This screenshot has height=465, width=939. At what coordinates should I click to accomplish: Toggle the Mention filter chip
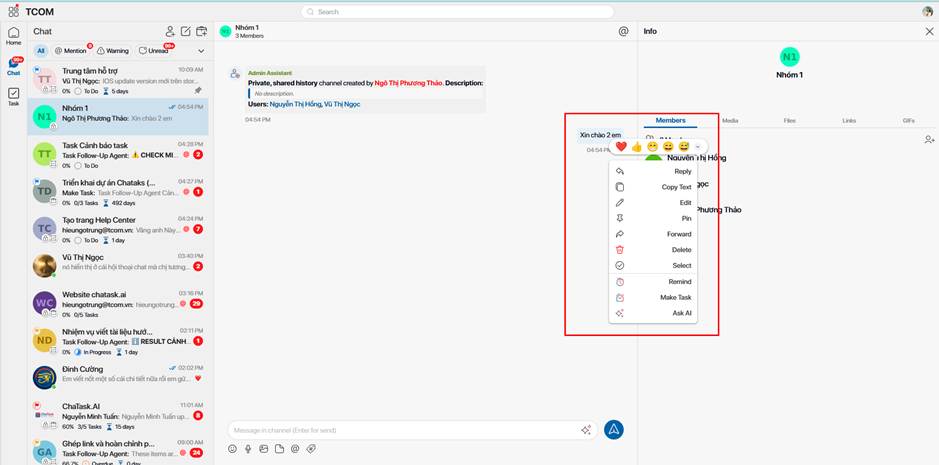coord(71,51)
